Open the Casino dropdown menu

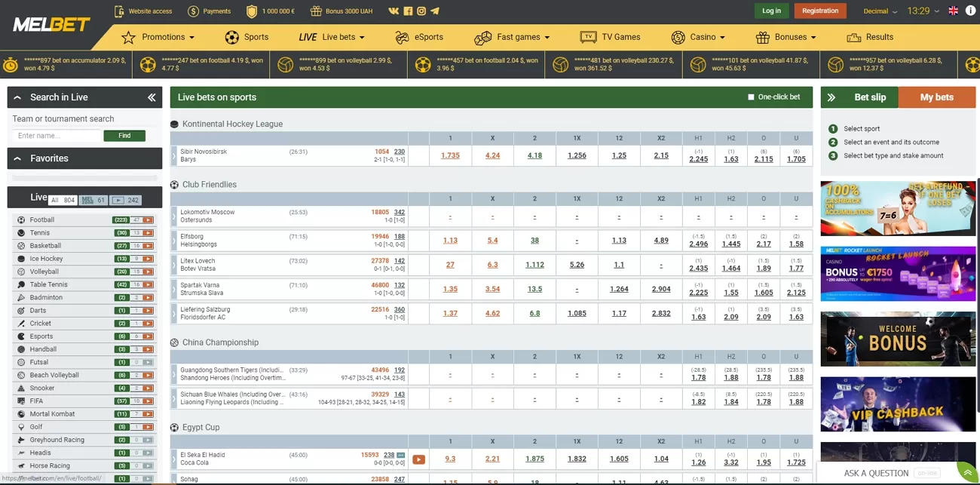point(697,37)
